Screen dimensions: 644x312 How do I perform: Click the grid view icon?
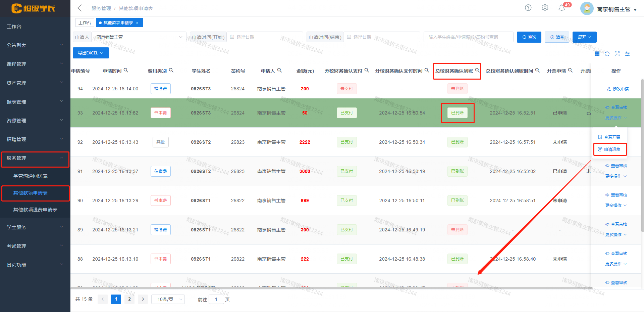point(597,54)
